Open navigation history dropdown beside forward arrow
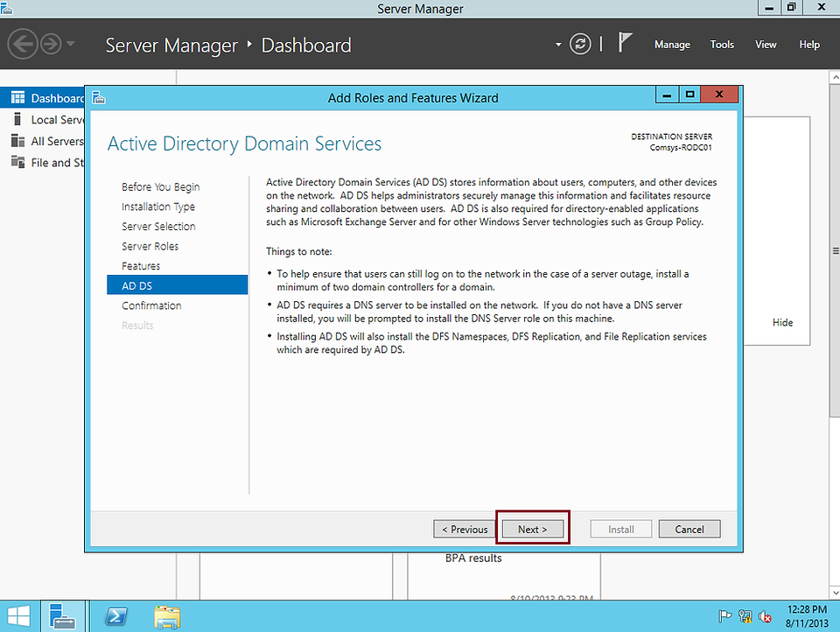Viewport: 840px width, 632px height. 71,44
